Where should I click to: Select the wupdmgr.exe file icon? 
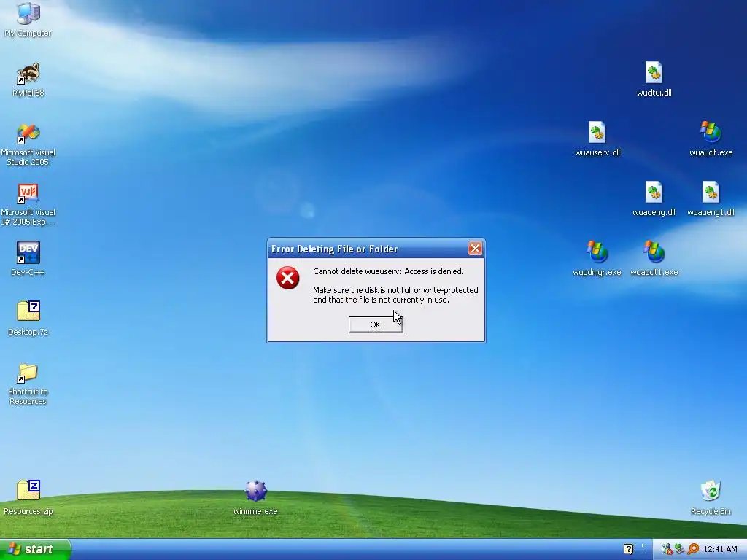click(597, 259)
